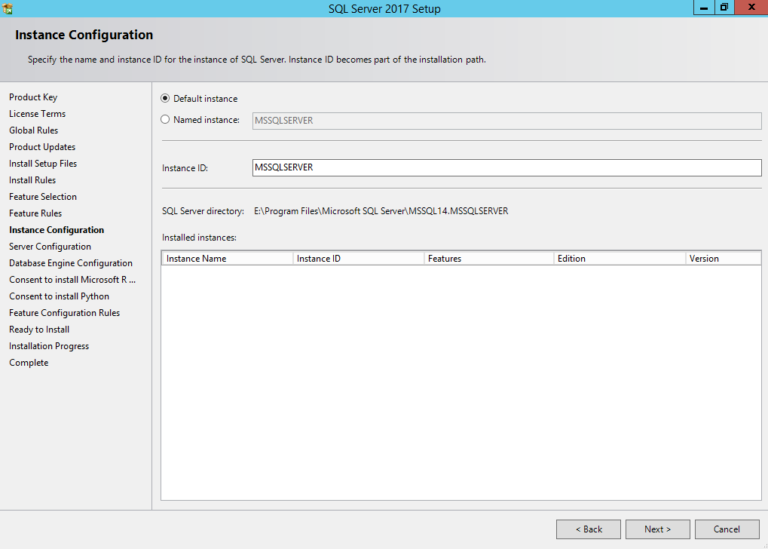Close the SQL Server 2017 Setup window
This screenshot has height=549, width=768.
tap(751, 7)
